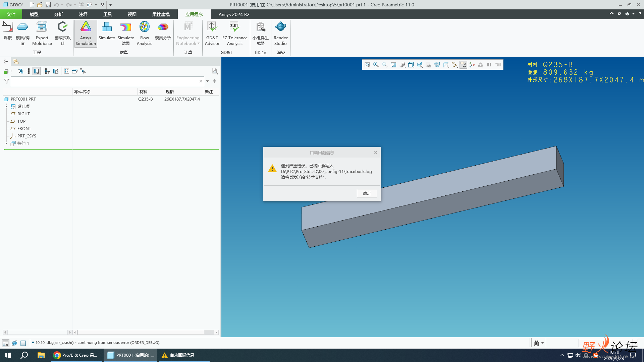Toggle model tree columns display button

pyautogui.click(x=37, y=71)
